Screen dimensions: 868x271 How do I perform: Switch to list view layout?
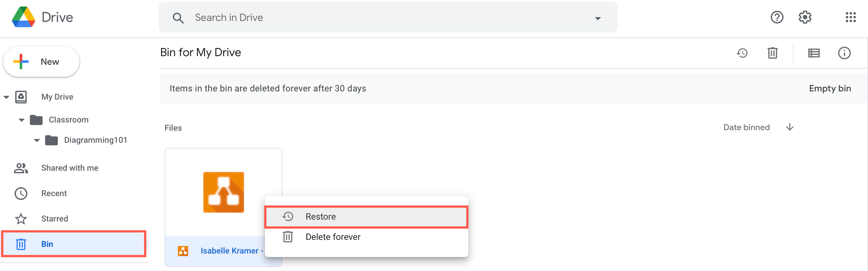coord(814,53)
